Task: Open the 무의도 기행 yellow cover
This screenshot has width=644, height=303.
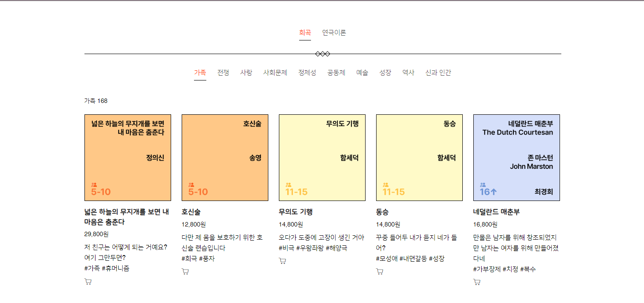Action: tap(322, 157)
